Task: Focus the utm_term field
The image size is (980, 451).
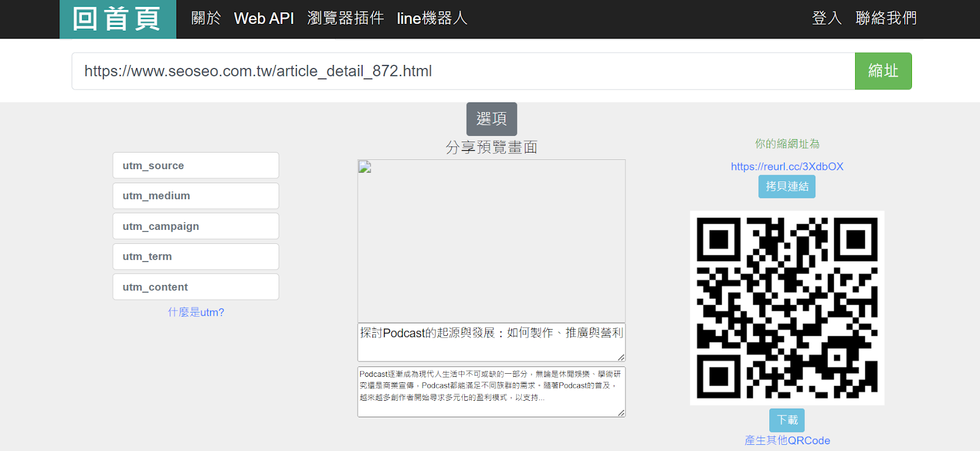Action: coord(196,256)
